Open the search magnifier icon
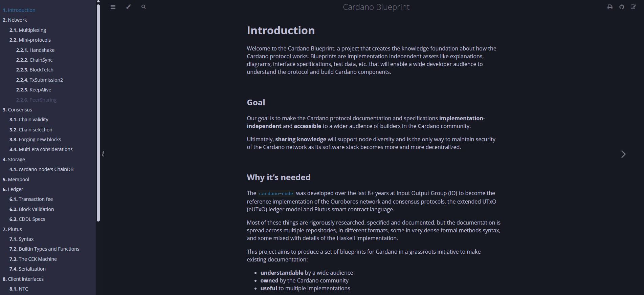 143,7
